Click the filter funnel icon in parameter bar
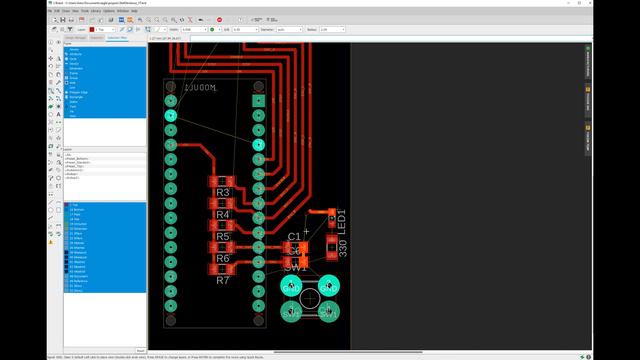The height and width of the screenshot is (360, 640). [x=70, y=29]
